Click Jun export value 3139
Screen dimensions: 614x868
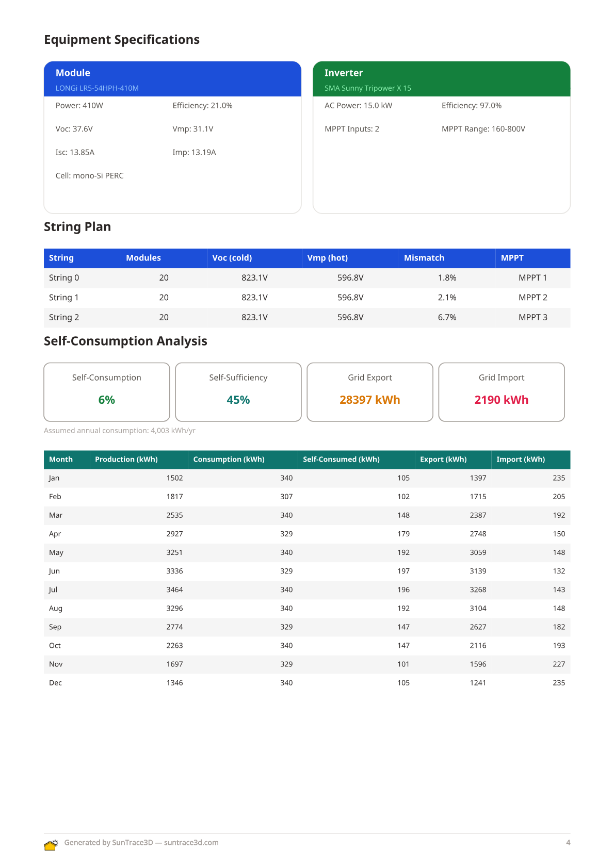tap(478, 571)
